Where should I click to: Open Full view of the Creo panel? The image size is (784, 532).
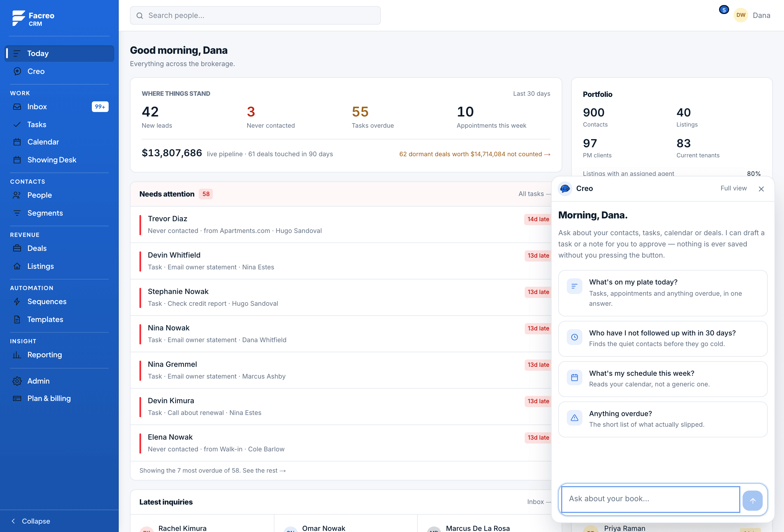click(733, 188)
